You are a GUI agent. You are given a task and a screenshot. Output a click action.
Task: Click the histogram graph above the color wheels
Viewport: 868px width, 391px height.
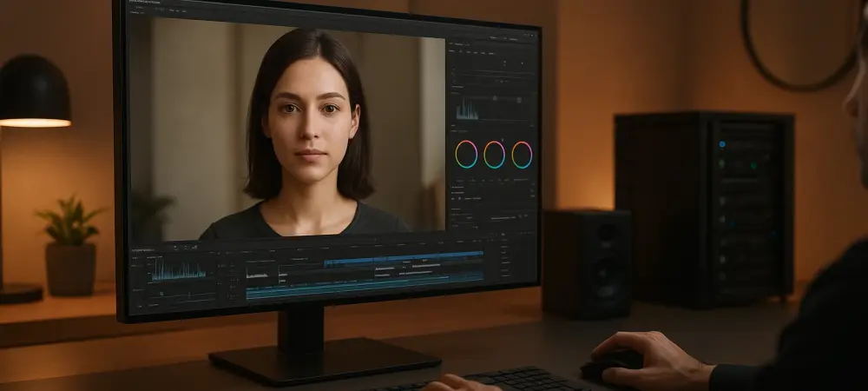467,109
